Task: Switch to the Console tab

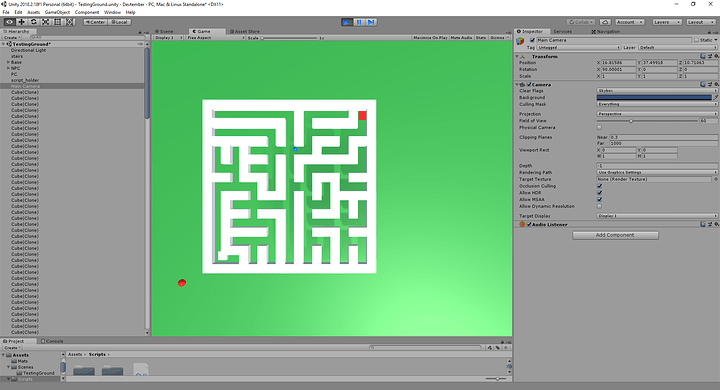Action: coord(52,341)
